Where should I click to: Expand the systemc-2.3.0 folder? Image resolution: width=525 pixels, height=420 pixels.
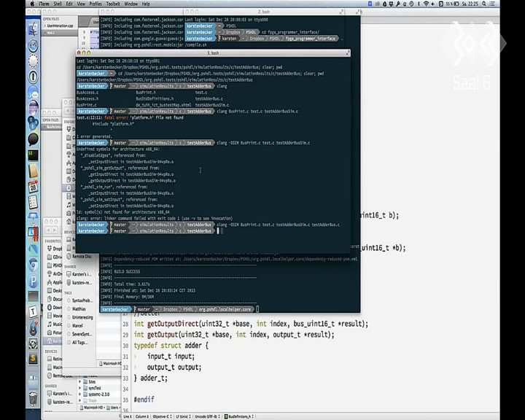(79, 394)
